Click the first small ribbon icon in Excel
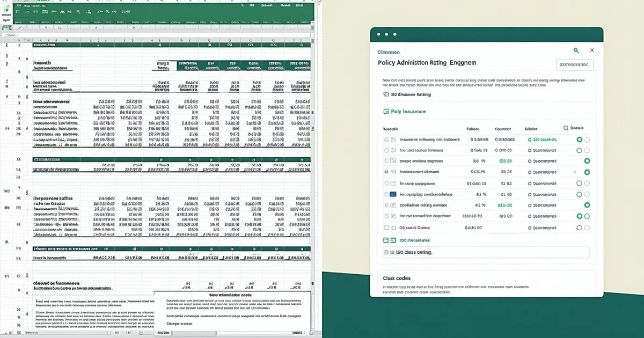The height and width of the screenshot is (338, 644). tap(18, 12)
